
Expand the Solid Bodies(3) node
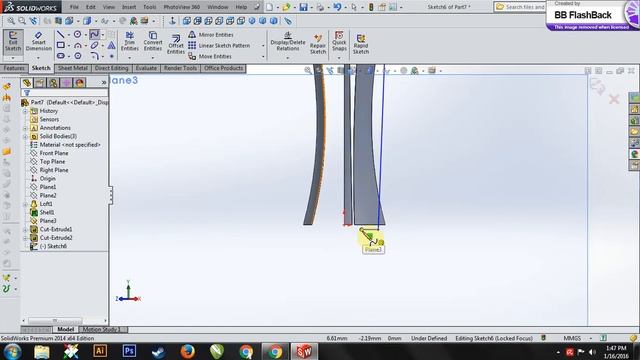point(25,136)
